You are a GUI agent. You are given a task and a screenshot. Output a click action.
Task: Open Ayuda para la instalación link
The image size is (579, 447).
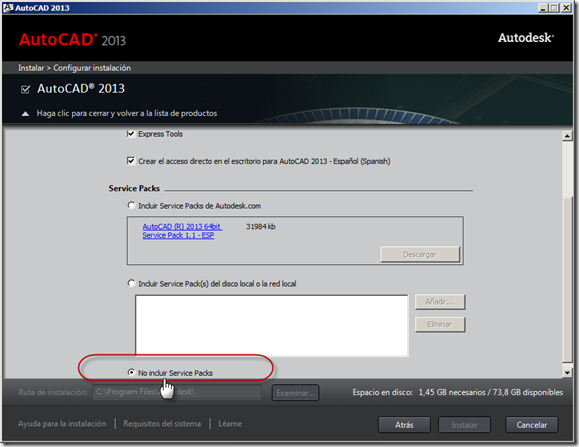(x=62, y=424)
